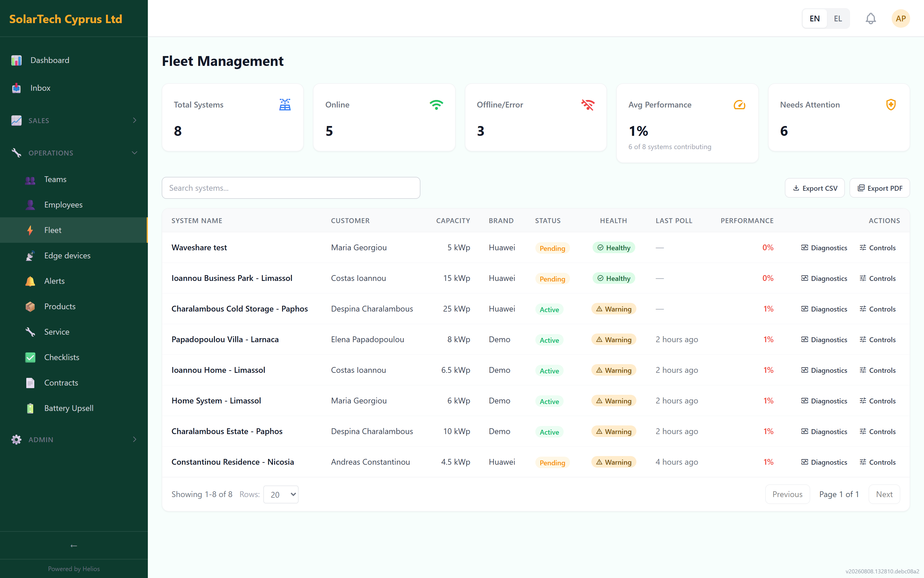Screen dimensions: 924x578
Task: Click the 'Powered by Helios' footer text
Action: [74, 569]
